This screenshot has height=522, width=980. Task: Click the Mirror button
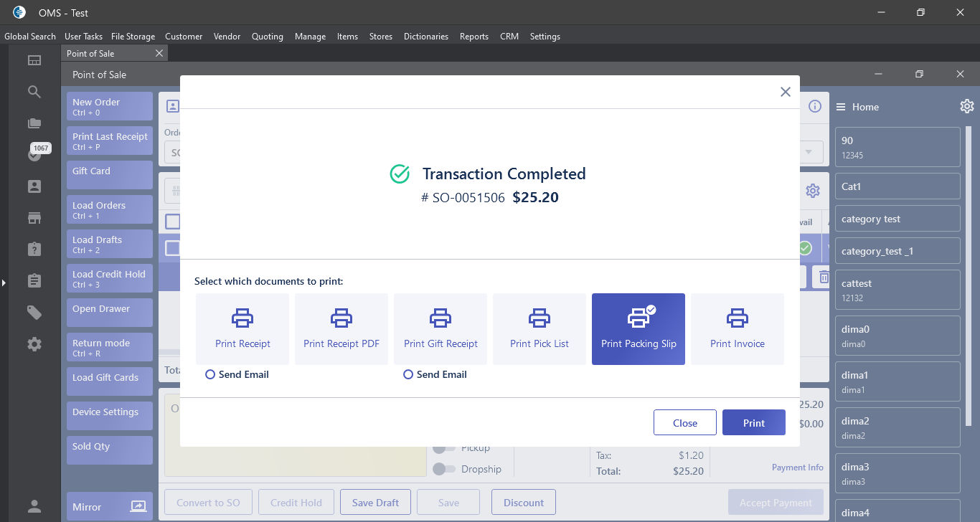[110, 507]
